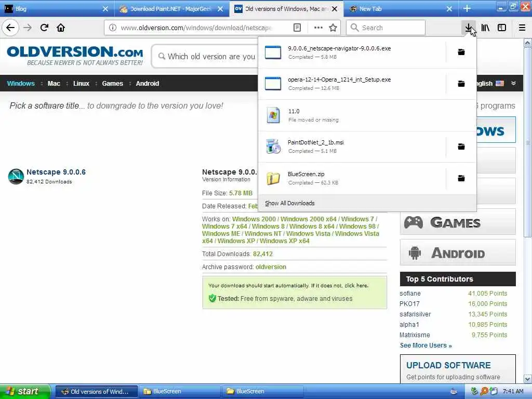532x399 pixels.
Task: Open page actions three-dot menu
Action: click(318, 28)
